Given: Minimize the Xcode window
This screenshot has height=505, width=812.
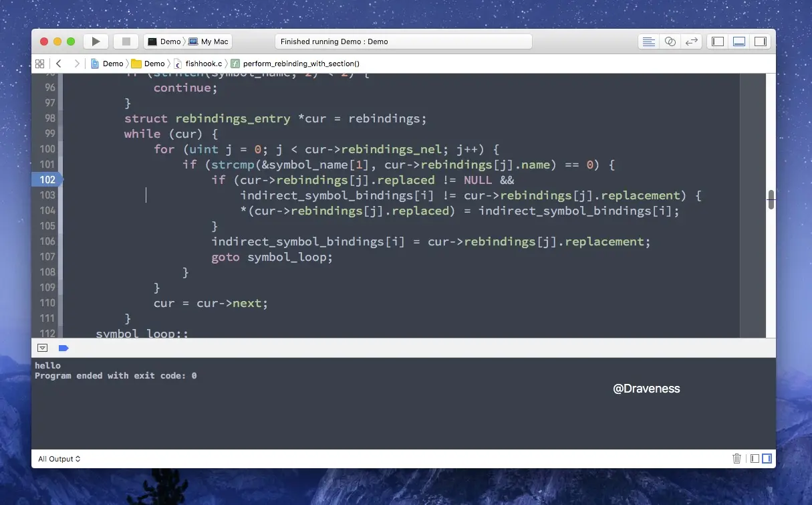Looking at the screenshot, I should tap(57, 41).
